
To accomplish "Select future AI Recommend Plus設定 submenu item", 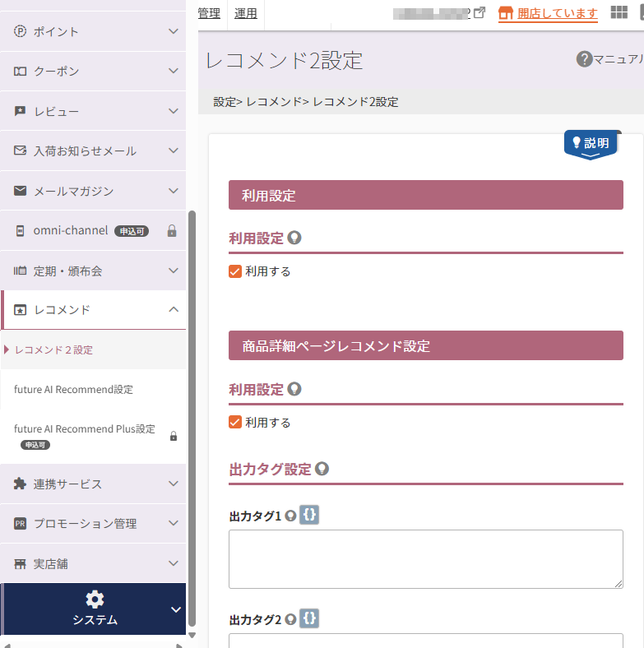I will point(93,437).
